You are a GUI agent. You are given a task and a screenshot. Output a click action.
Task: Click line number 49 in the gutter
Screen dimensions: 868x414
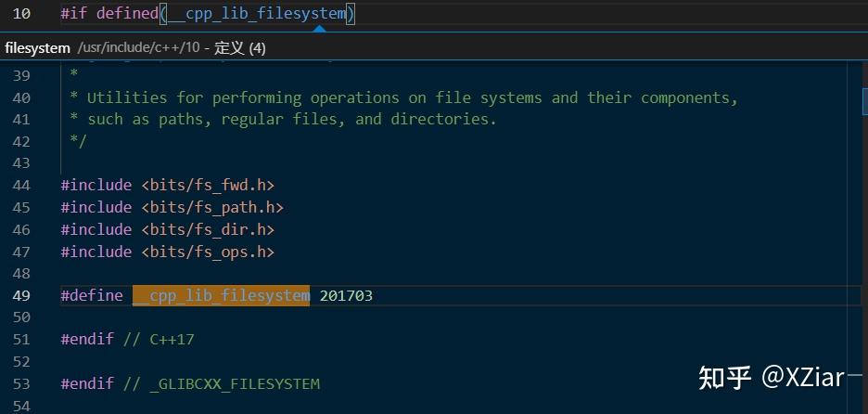22,295
